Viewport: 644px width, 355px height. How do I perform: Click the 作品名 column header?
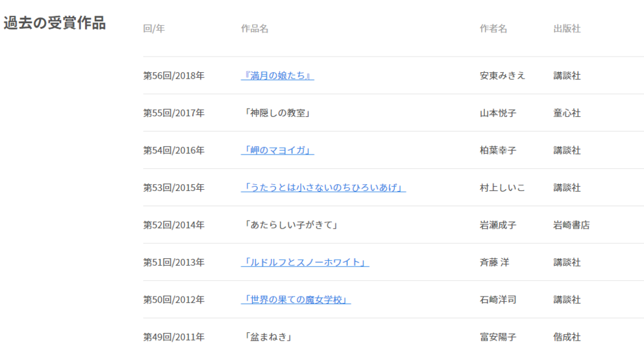(255, 29)
